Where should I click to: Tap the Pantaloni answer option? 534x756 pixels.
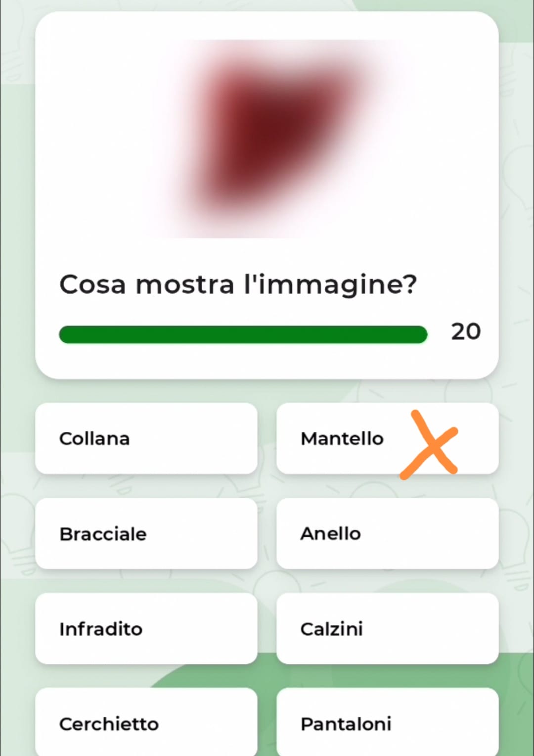coord(387,724)
